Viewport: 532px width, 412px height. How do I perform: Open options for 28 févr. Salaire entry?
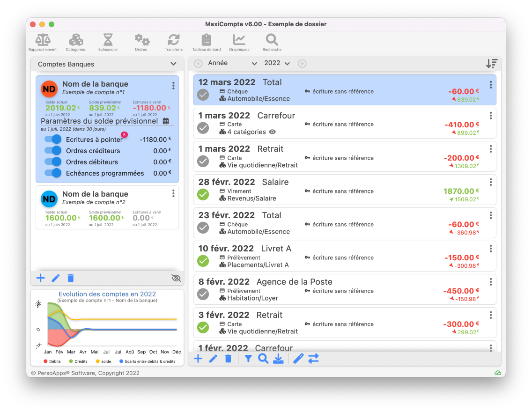(491, 182)
